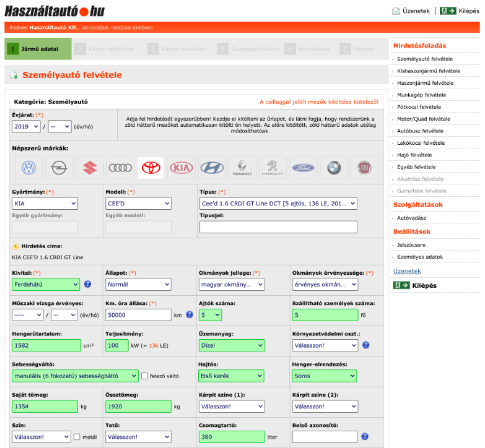Enable the felező váltó checkbox
Viewport: 485px width, 448px height.
pos(144,376)
